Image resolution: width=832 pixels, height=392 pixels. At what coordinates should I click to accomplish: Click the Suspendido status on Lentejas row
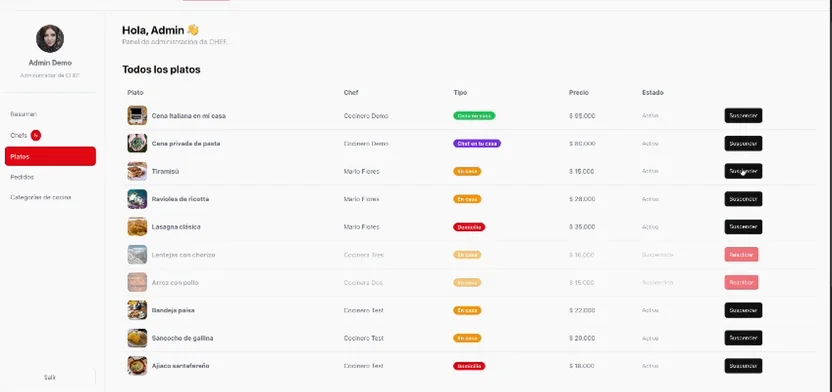click(658, 255)
